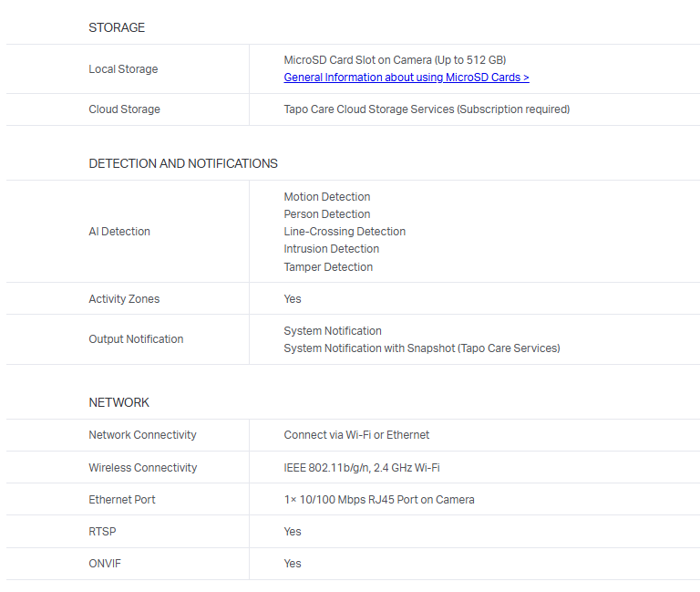This screenshot has height=592, width=700.
Task: Click the Motion Detection entry
Action: point(327,197)
